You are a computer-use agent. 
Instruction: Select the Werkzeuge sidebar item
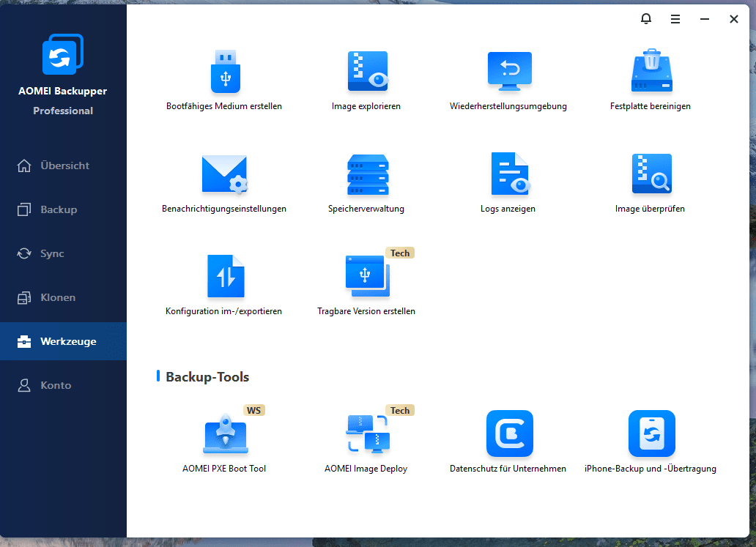click(x=63, y=341)
